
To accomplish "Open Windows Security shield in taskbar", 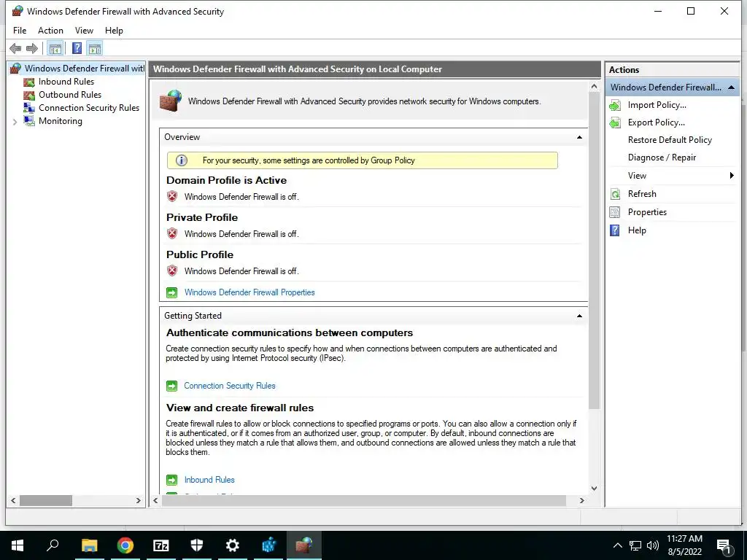I will pos(197,545).
